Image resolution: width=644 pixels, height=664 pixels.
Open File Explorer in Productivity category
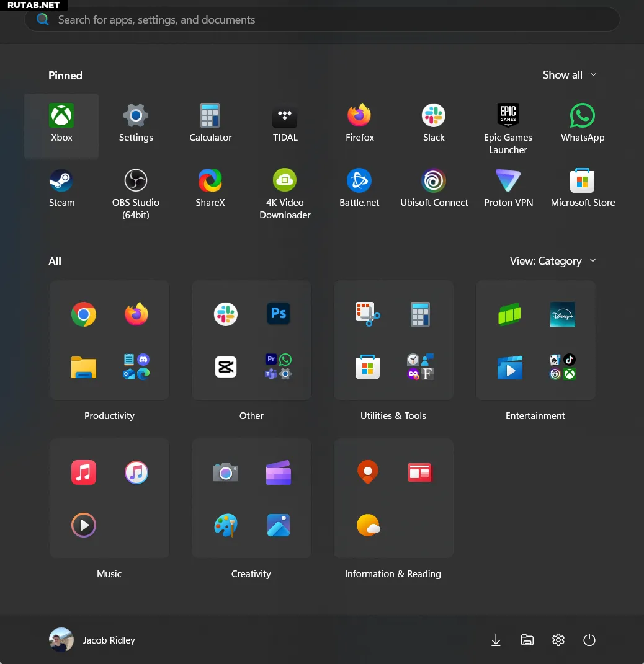84,367
